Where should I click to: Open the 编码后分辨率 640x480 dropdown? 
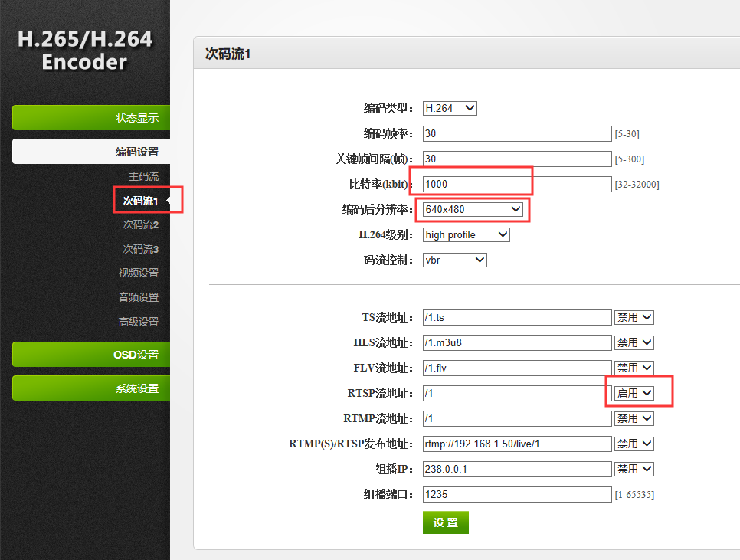(x=473, y=209)
